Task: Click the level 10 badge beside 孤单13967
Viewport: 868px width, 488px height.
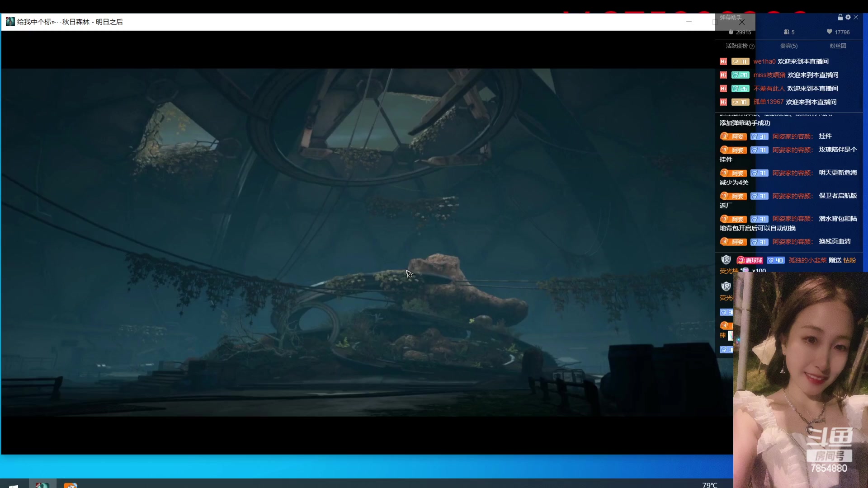Action: click(741, 102)
